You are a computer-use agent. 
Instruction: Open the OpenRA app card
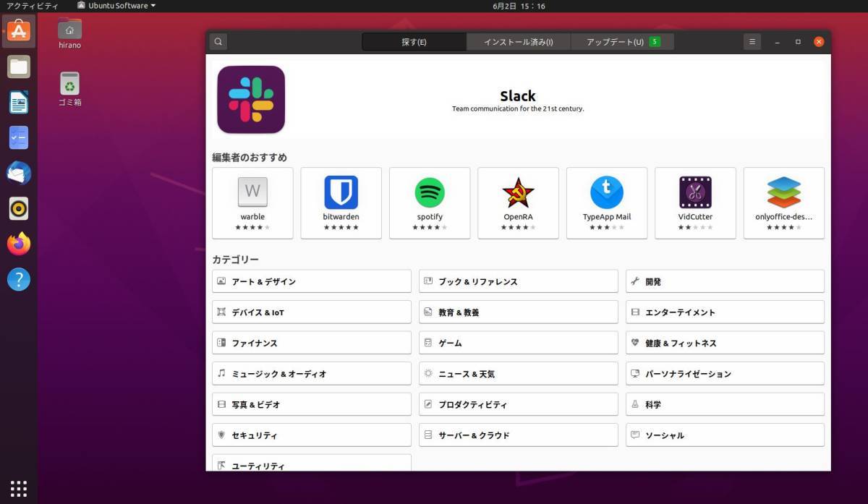coord(518,203)
